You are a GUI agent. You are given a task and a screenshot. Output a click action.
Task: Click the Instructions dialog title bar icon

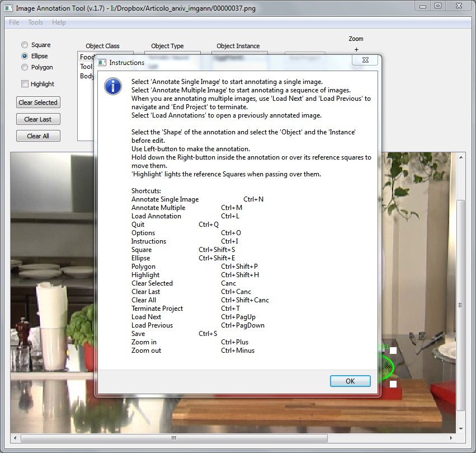[102, 63]
